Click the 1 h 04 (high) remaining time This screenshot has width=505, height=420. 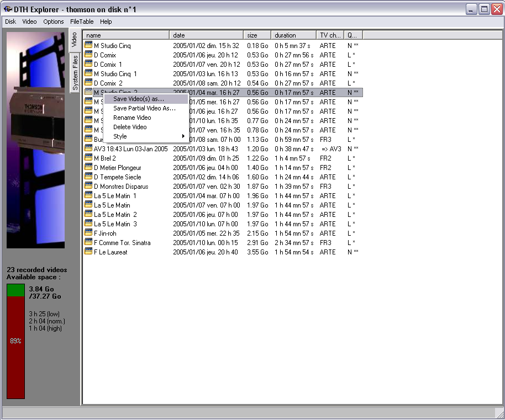pyautogui.click(x=45, y=328)
